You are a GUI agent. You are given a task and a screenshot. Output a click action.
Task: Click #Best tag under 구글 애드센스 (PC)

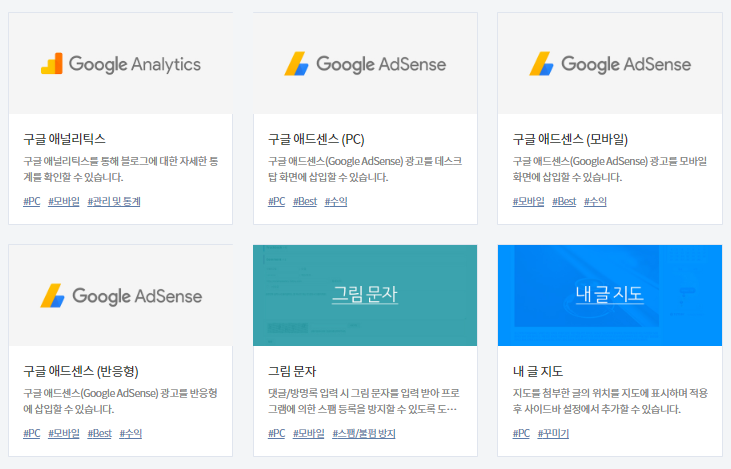305,201
